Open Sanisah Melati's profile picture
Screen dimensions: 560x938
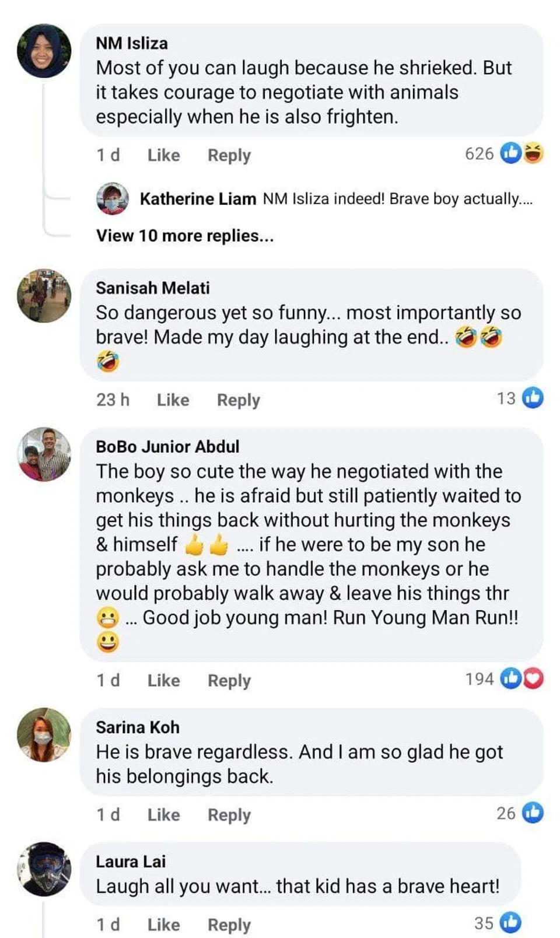(44, 296)
